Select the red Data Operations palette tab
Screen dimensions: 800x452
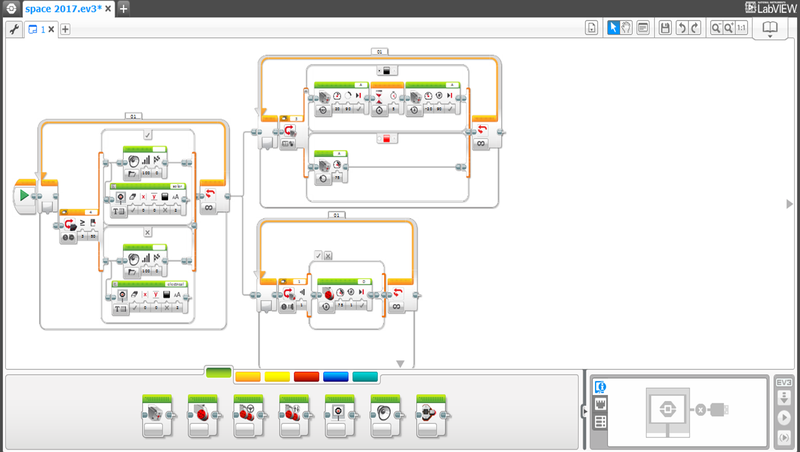306,376
